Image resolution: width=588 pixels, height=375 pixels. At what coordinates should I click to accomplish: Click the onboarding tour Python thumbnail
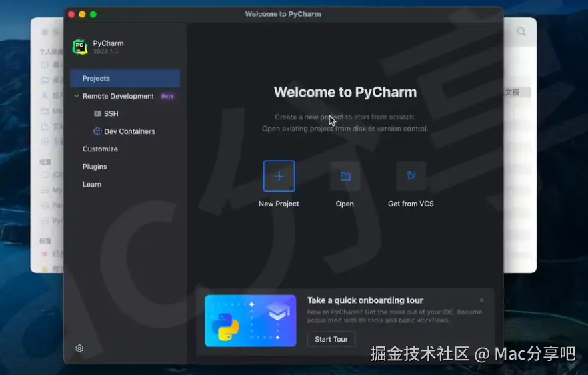click(x=251, y=320)
